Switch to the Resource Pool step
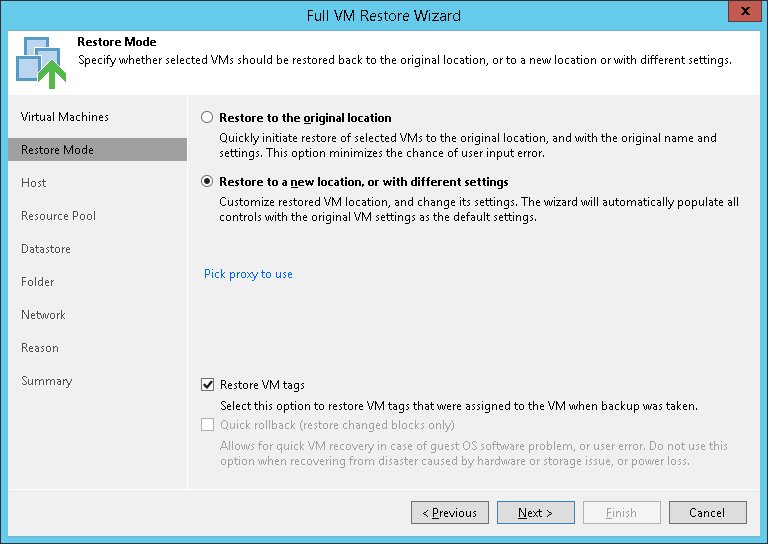The height and width of the screenshot is (544, 768). (58, 216)
